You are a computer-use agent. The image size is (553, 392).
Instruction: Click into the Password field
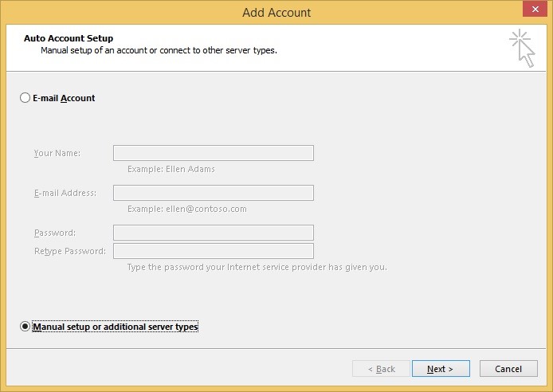214,233
